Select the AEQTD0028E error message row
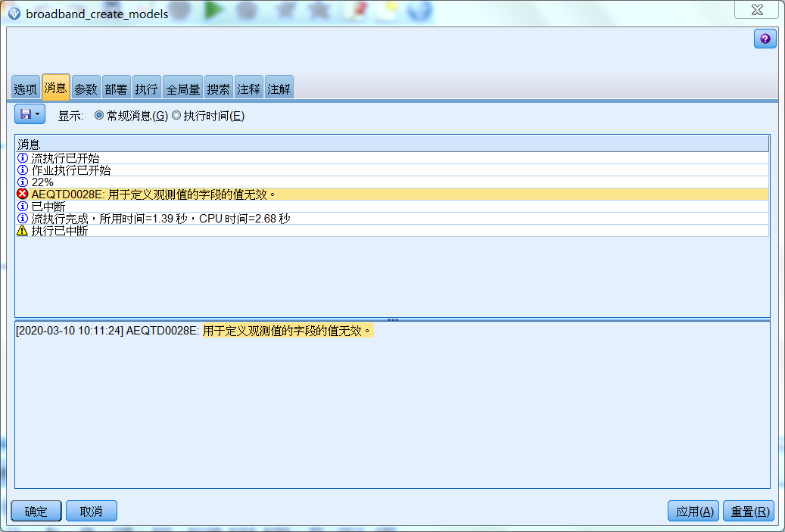This screenshot has width=785, height=532. click(392, 194)
